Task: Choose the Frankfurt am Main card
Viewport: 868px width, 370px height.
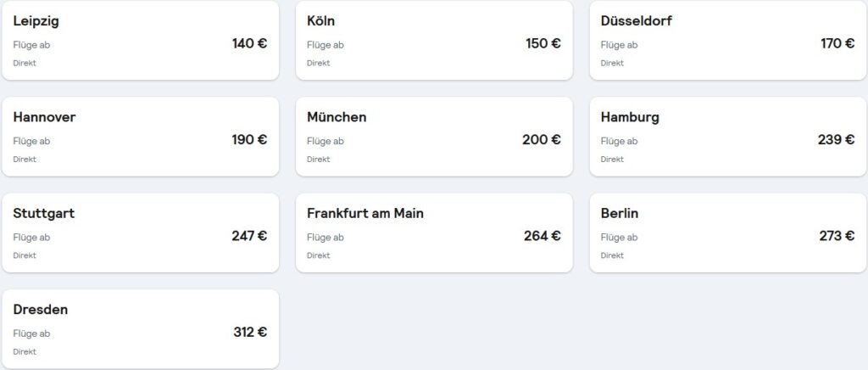Action: coord(434,233)
